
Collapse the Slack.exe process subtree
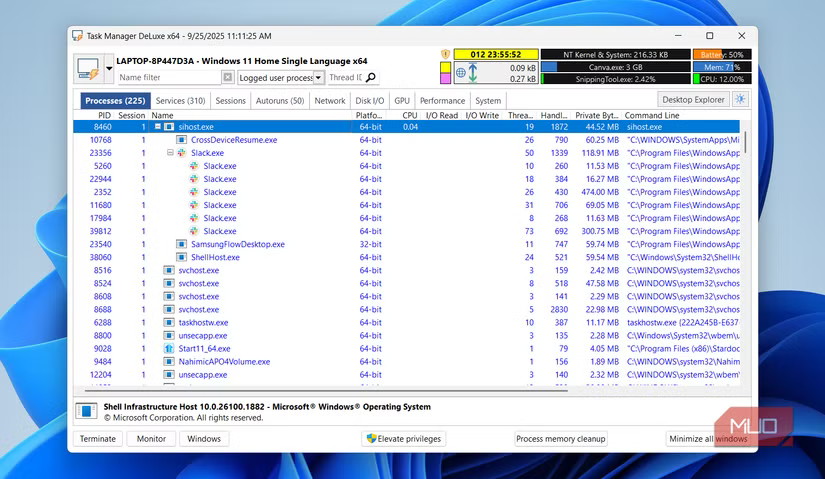pyautogui.click(x=170, y=153)
